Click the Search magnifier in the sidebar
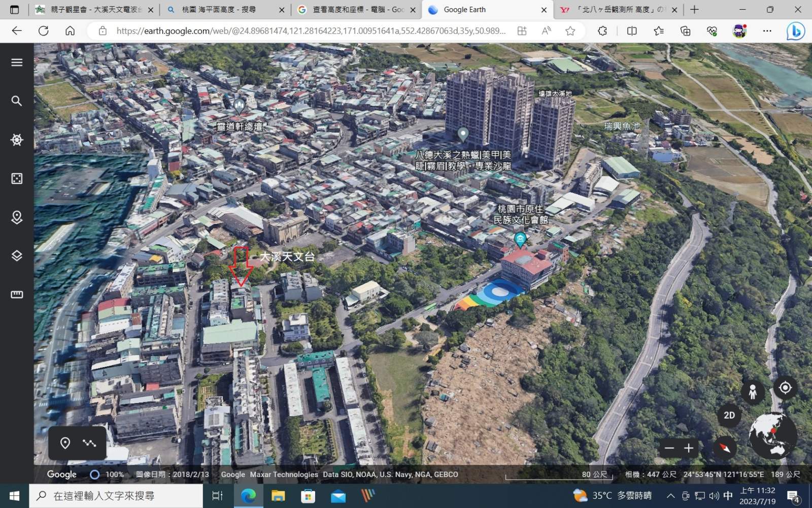 click(x=17, y=101)
